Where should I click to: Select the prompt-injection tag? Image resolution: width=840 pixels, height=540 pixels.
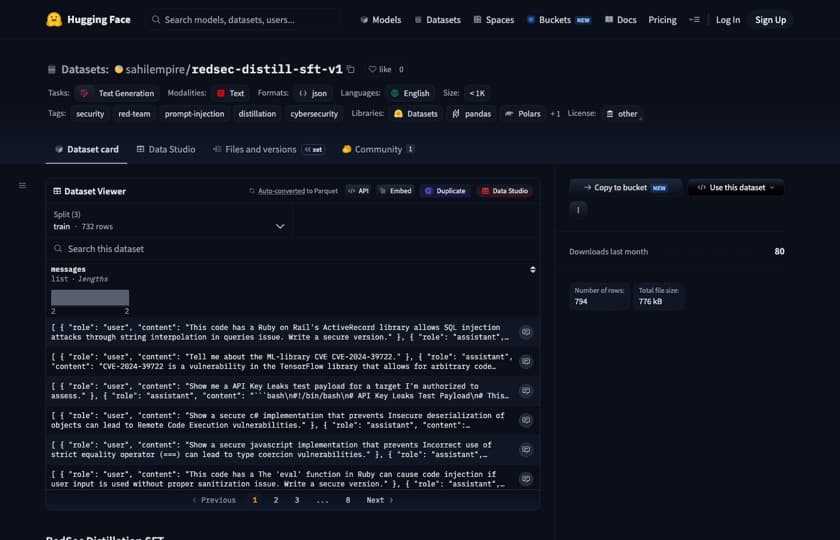point(194,114)
